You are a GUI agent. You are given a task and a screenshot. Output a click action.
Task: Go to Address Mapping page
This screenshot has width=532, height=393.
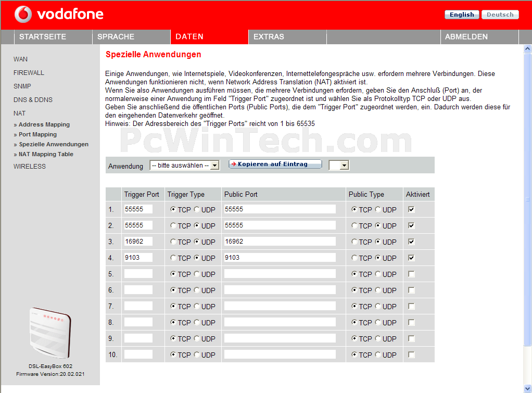click(x=44, y=124)
